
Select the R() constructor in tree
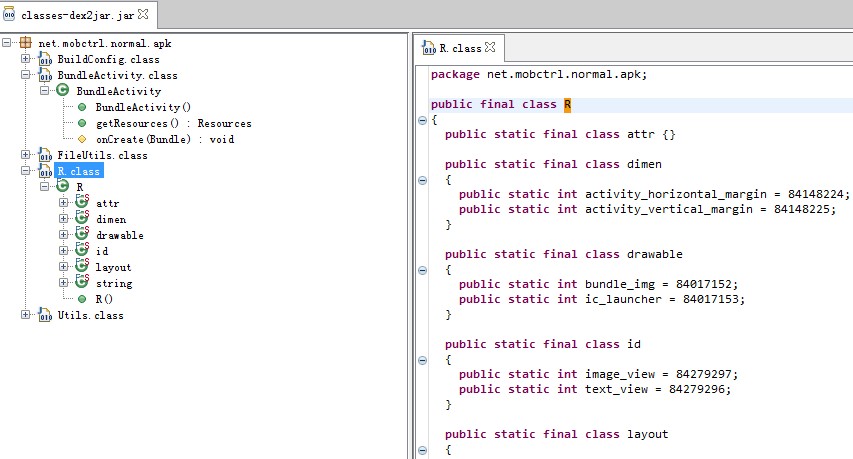pos(104,299)
